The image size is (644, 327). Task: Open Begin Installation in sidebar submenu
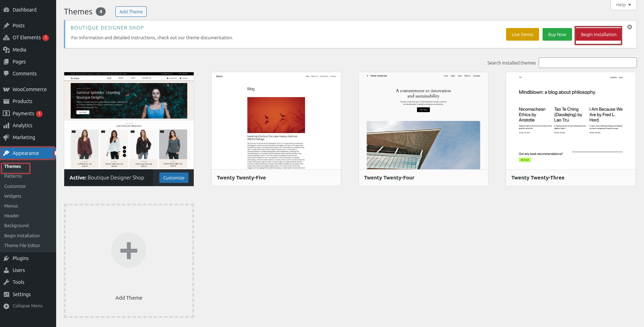(x=22, y=236)
